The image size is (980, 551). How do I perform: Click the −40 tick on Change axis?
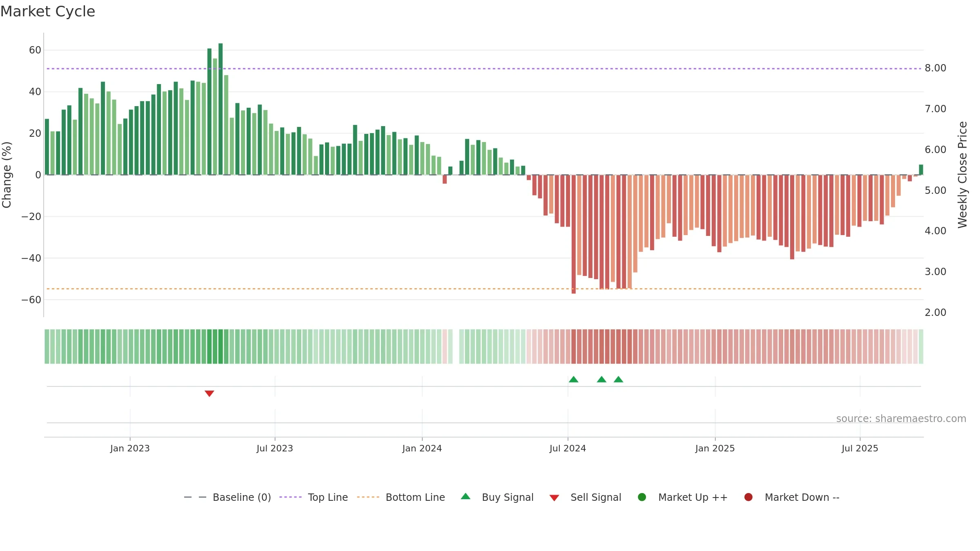tap(31, 258)
